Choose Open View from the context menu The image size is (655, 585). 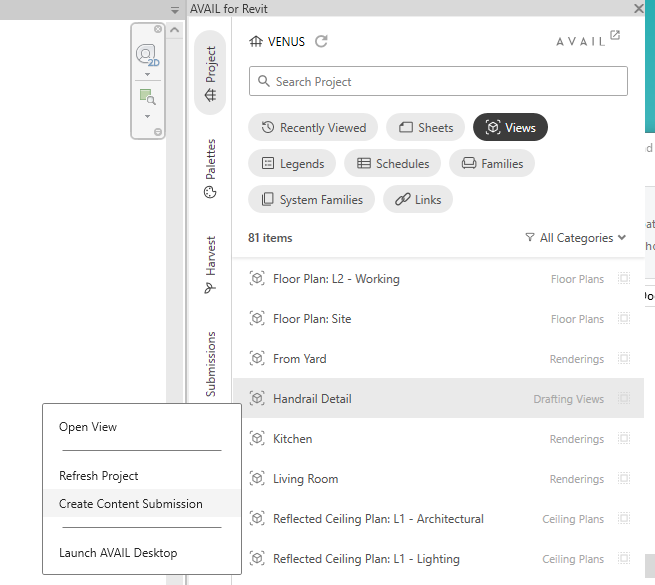point(142,427)
